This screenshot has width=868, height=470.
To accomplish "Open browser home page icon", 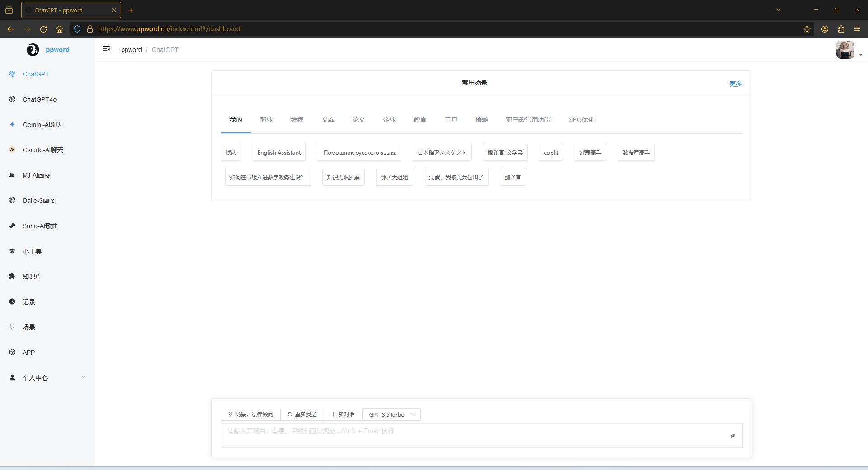I will coord(59,29).
